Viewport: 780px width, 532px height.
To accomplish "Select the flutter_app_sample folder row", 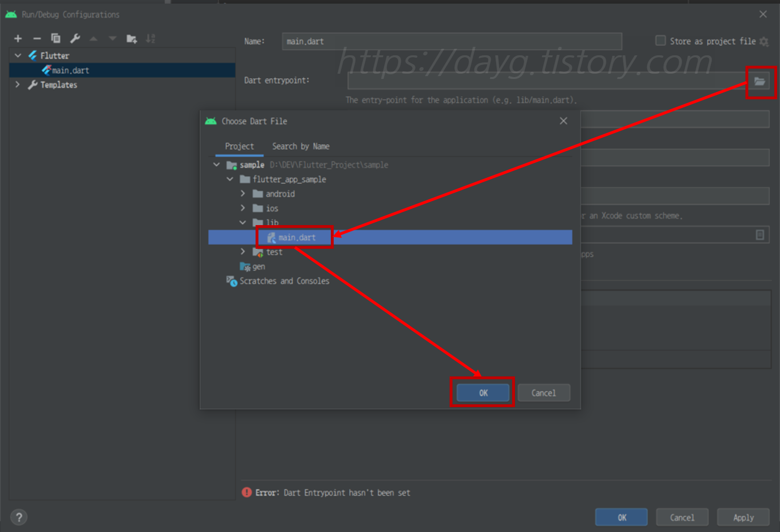I will coord(283,179).
